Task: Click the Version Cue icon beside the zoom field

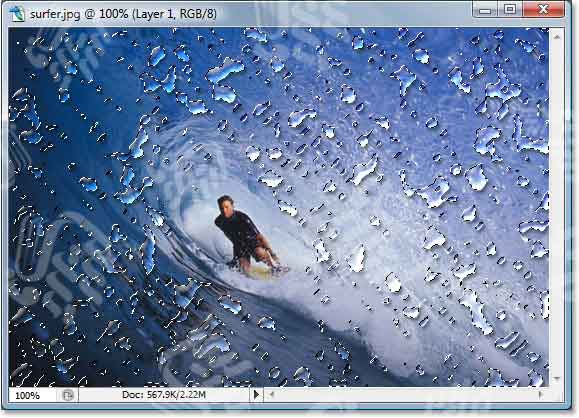Action: [68, 395]
